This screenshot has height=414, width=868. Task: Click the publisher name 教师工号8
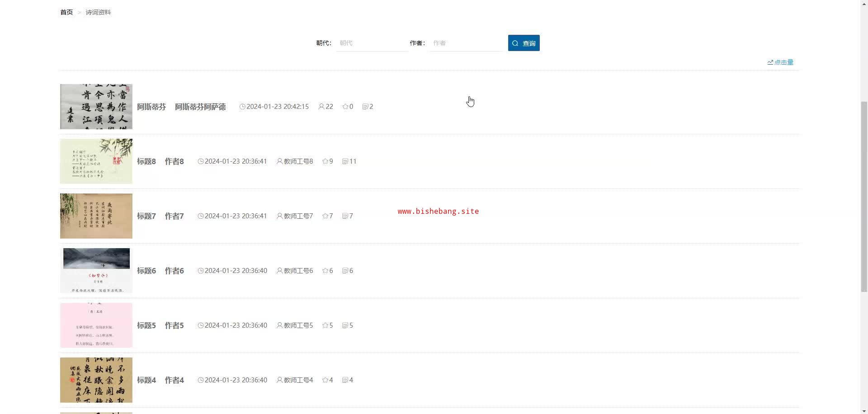298,161
